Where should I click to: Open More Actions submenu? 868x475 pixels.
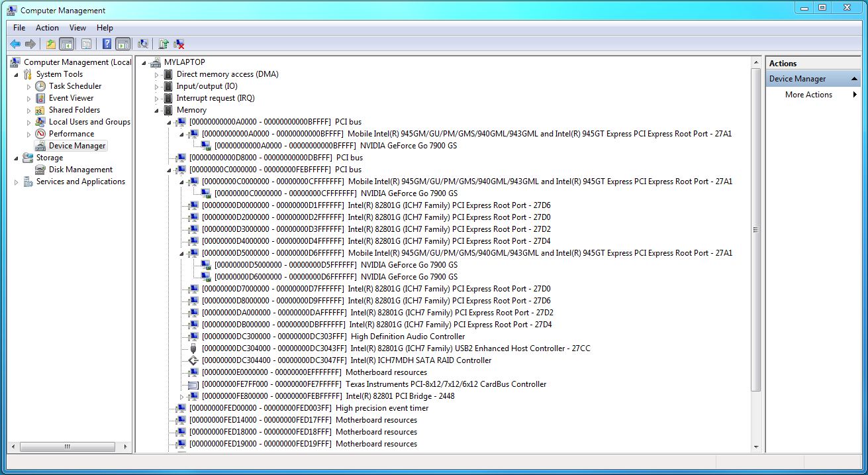[808, 95]
